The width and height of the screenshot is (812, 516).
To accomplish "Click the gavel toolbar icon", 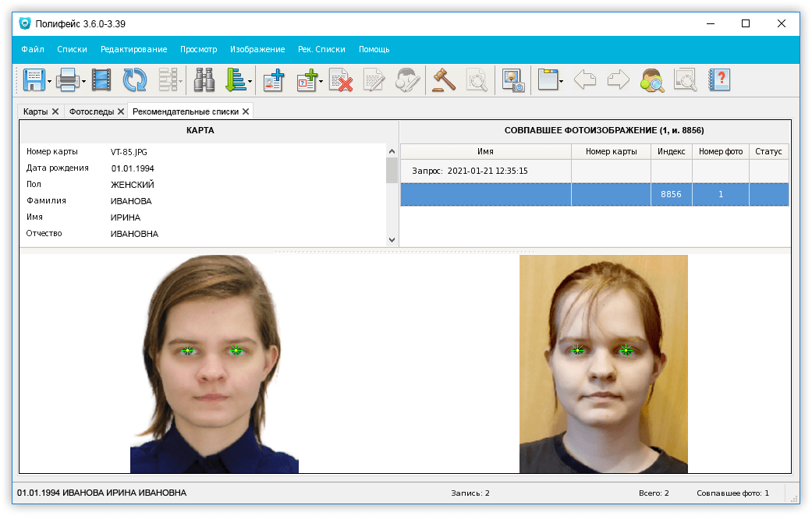I will pyautogui.click(x=444, y=80).
